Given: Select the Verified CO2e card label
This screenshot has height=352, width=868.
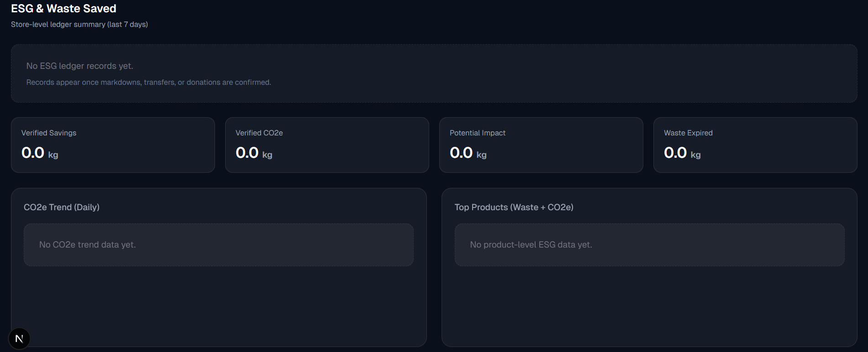Looking at the screenshot, I should pyautogui.click(x=259, y=133).
